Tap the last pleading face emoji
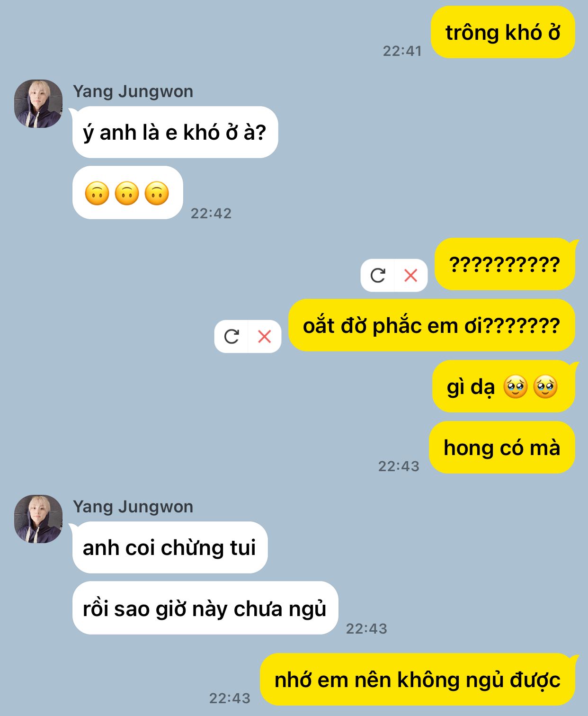Viewport: 588px width, 716px height. (545, 386)
